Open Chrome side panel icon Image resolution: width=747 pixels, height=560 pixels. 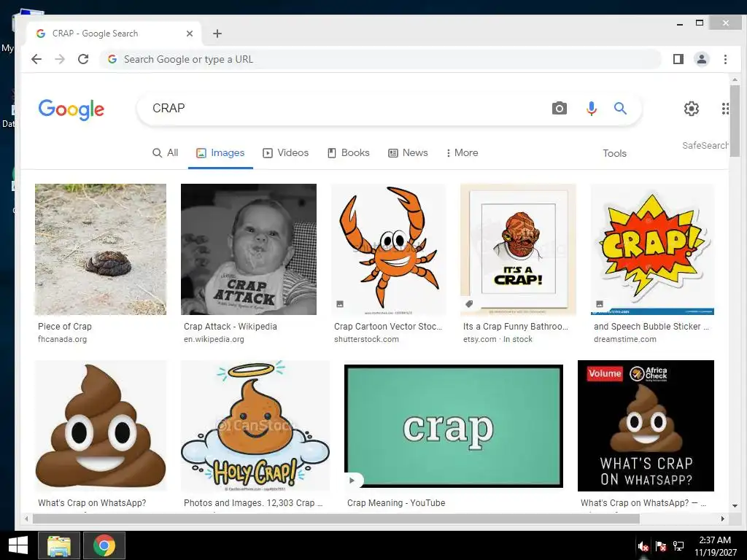pyautogui.click(x=678, y=59)
